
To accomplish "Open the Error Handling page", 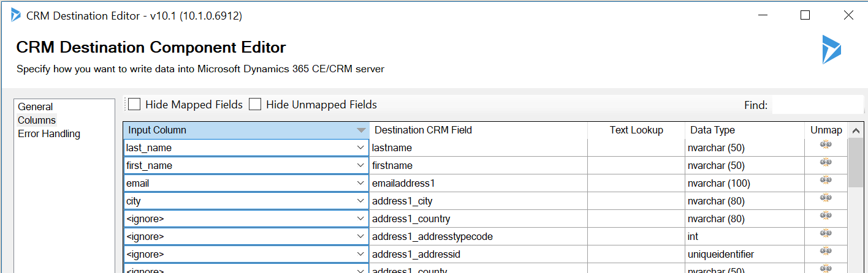I will point(49,133).
